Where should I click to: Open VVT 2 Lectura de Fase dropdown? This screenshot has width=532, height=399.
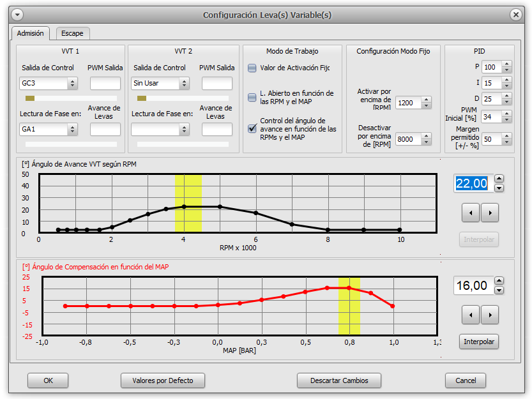coord(160,129)
